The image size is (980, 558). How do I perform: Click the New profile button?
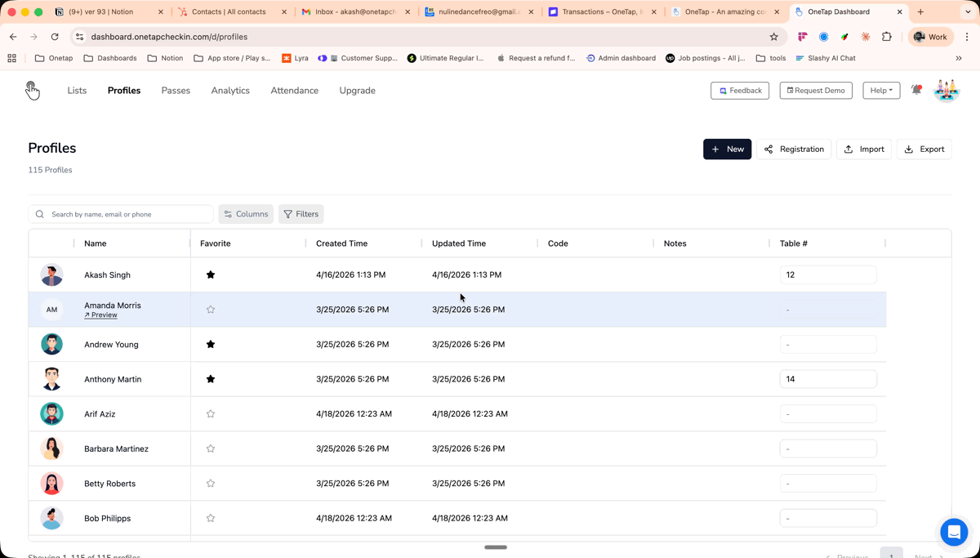point(727,150)
